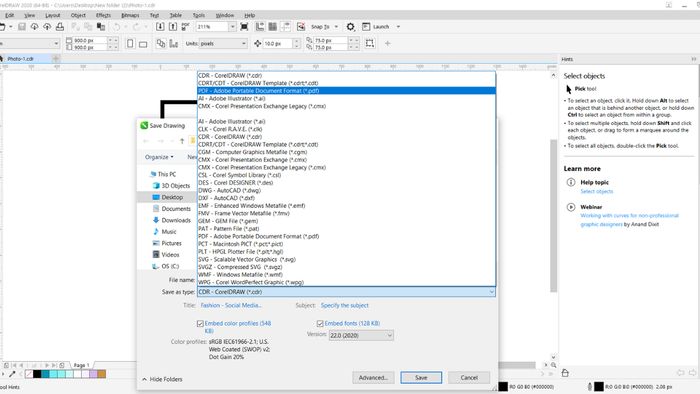The image size is (700, 394).
Task: Select DWG - AutoCAD file type
Action: click(x=346, y=191)
